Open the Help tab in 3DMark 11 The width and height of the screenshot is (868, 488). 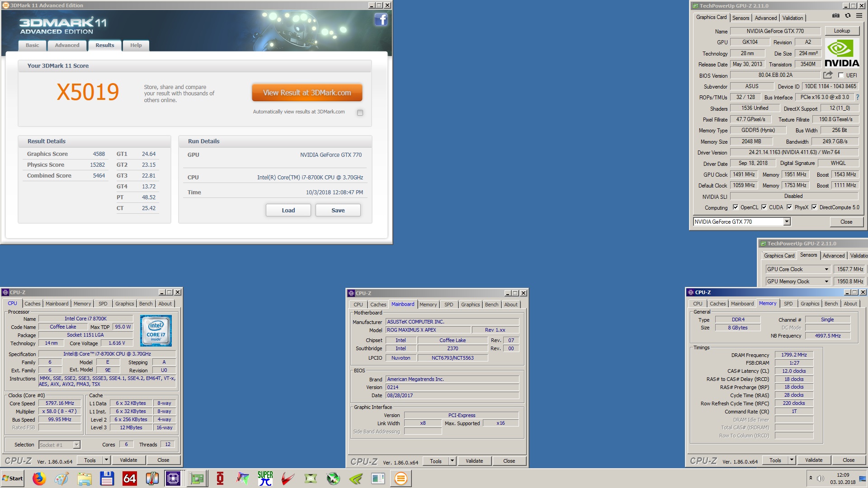point(136,45)
